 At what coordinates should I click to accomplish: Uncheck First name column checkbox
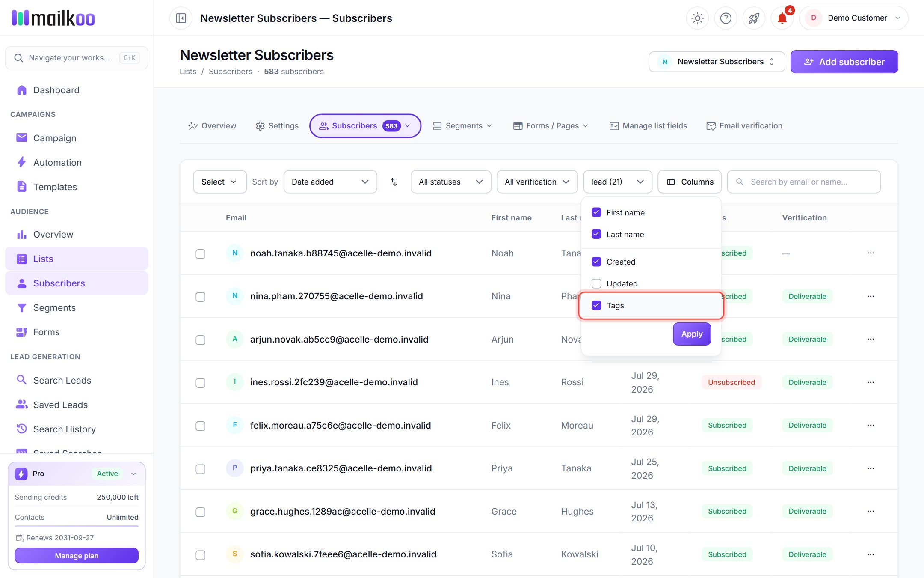(x=596, y=212)
